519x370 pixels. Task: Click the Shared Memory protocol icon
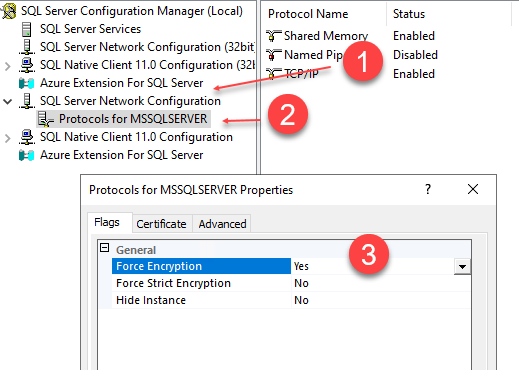coord(274,36)
